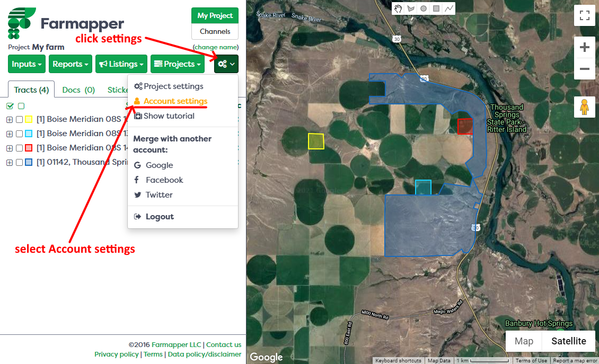Click the change name link
599x364 pixels.
click(x=216, y=47)
